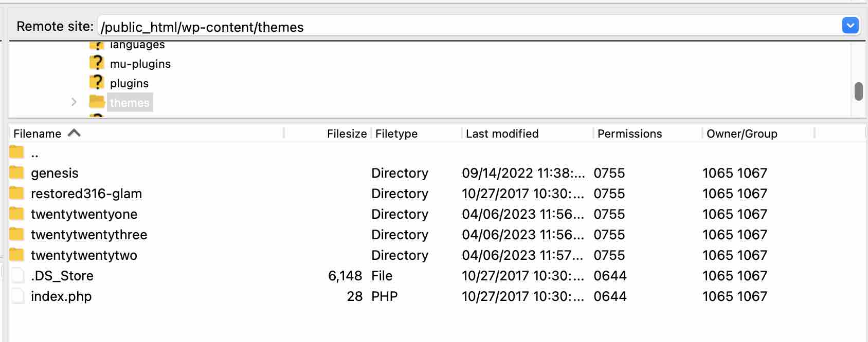Click the Permissions column header
Screen dimensions: 868x342
(628, 134)
